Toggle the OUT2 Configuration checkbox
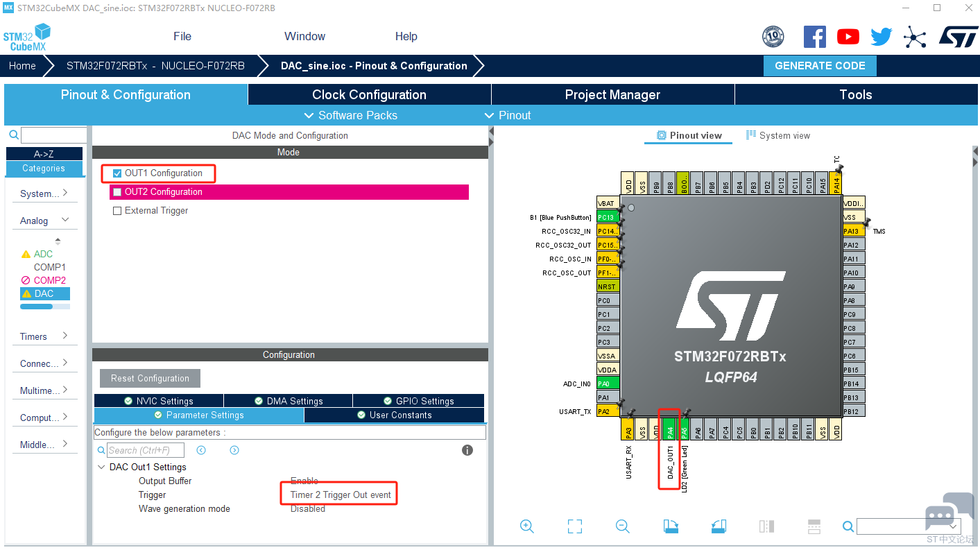Screen dimensions: 980x550 117,192
